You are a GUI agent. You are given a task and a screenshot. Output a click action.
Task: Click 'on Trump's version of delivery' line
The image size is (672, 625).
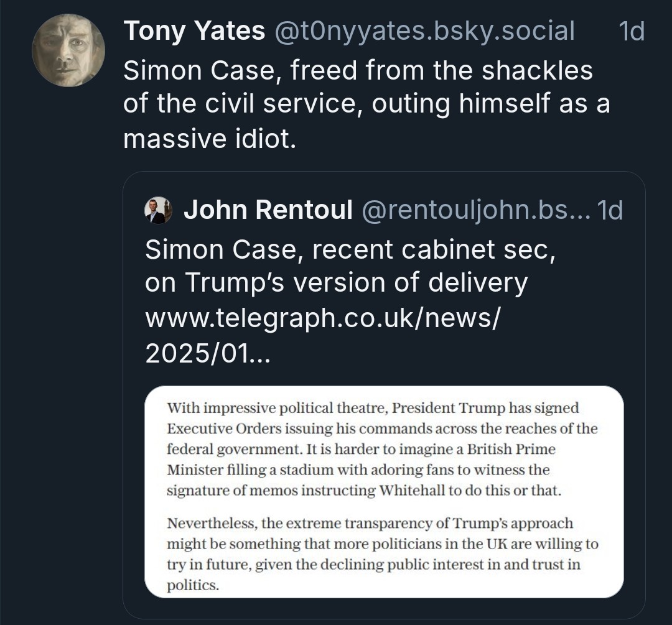[336, 284]
